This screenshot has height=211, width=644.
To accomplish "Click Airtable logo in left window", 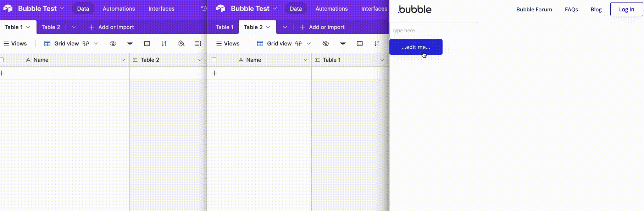I will [x=8, y=8].
